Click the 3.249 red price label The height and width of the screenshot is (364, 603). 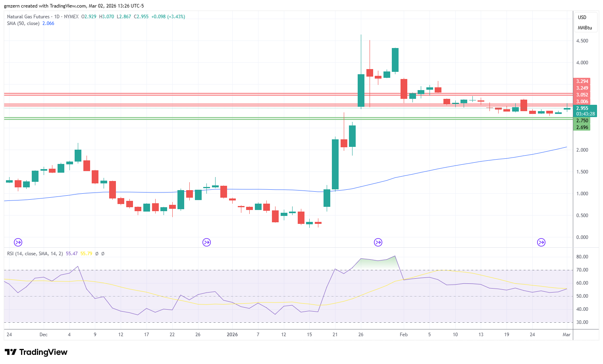[582, 88]
